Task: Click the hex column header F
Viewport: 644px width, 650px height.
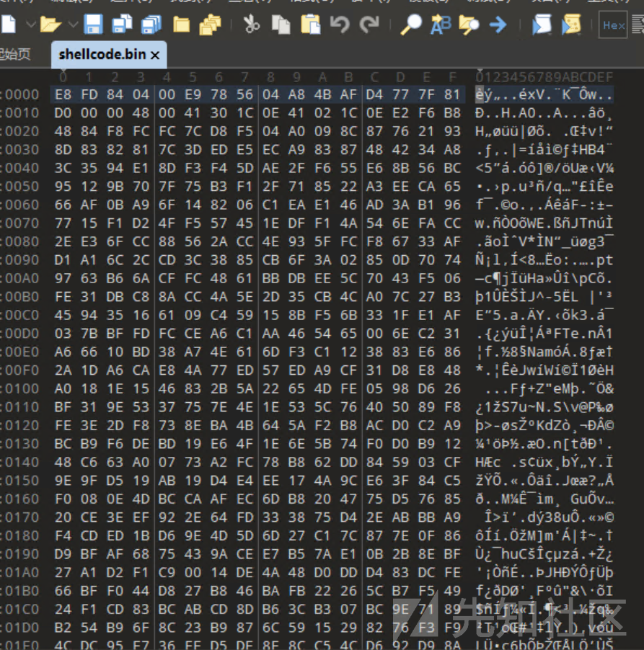Action: pyautogui.click(x=452, y=77)
